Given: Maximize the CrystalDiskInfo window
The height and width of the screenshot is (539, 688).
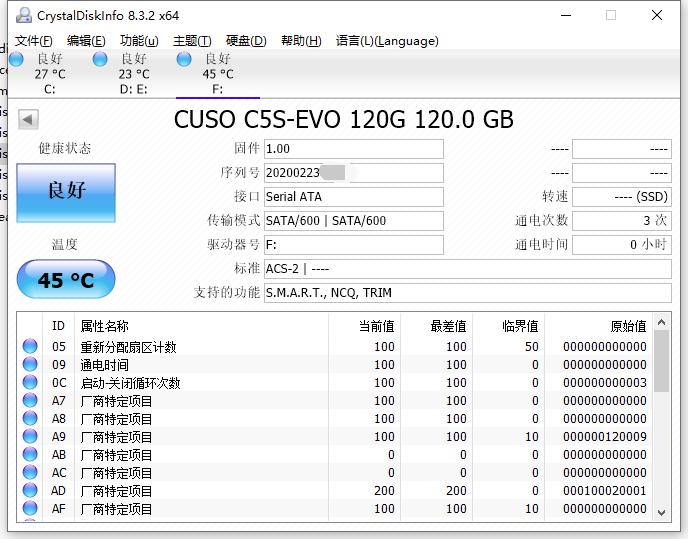Looking at the screenshot, I should pyautogui.click(x=611, y=15).
